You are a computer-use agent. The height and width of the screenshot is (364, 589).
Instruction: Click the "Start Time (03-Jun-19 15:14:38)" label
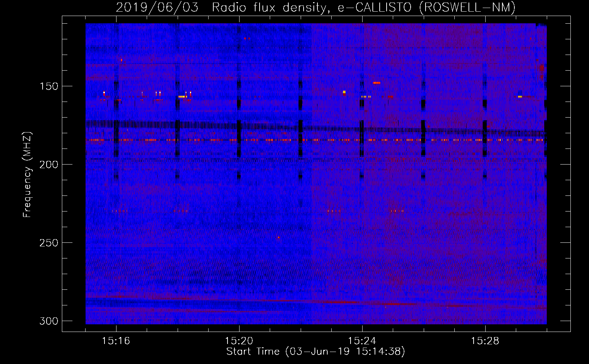316,352
